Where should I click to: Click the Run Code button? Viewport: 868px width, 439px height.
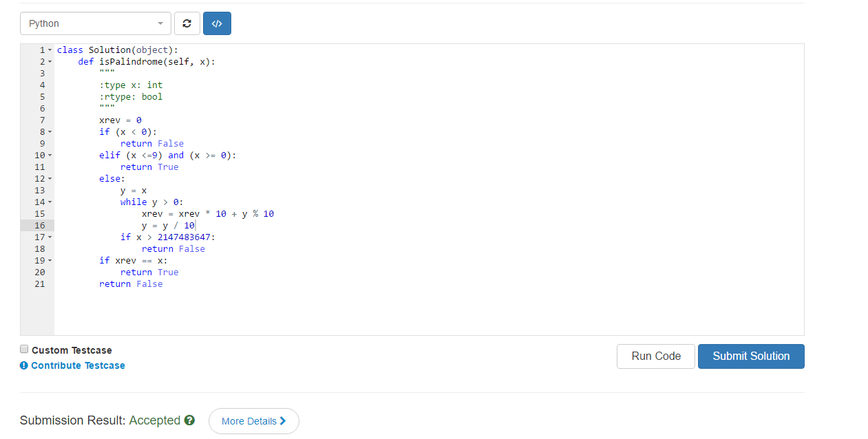656,356
